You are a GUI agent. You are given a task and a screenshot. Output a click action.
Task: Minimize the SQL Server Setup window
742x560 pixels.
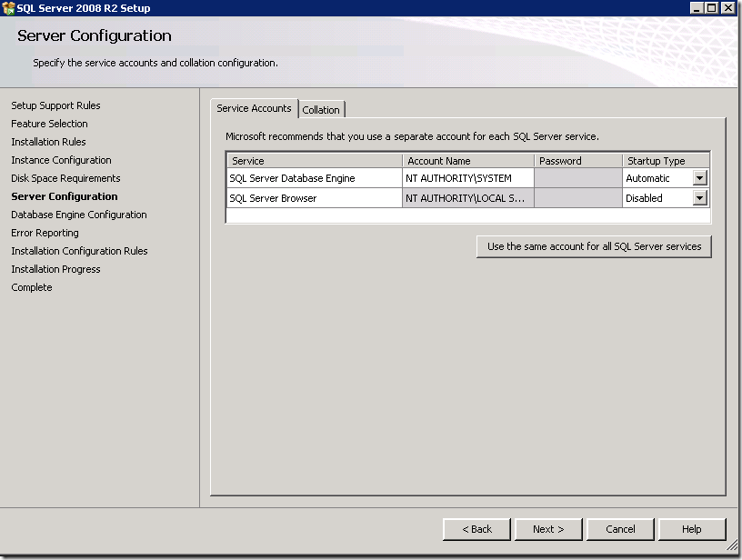tap(697, 8)
